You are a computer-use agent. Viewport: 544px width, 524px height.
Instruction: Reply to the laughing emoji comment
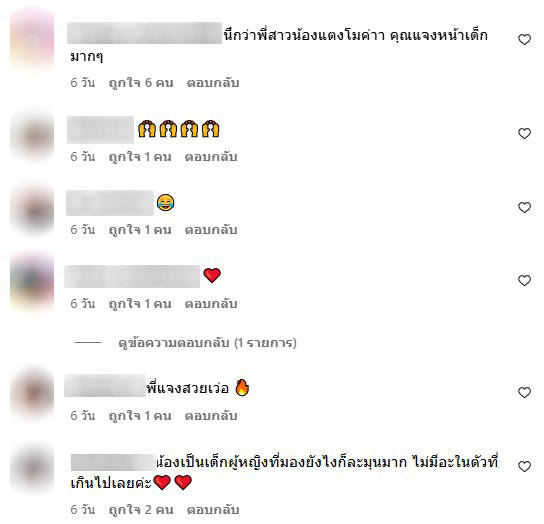[x=211, y=230]
